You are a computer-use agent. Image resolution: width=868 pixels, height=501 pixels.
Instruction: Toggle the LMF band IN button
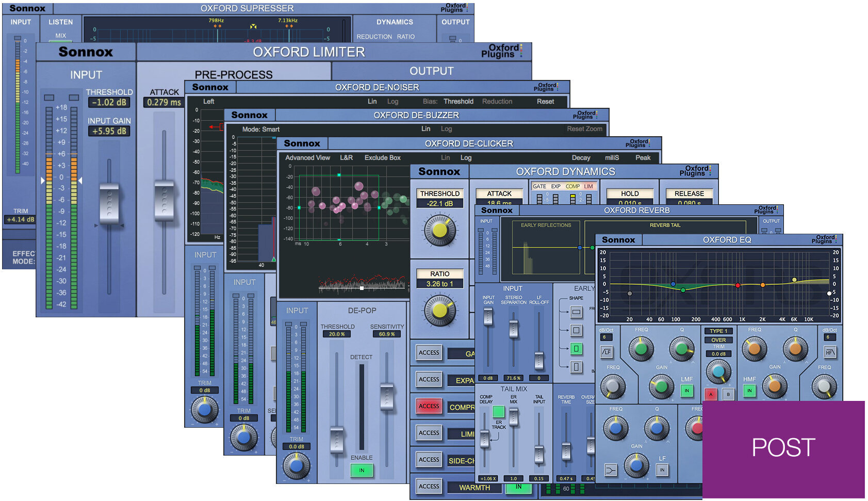[686, 391]
